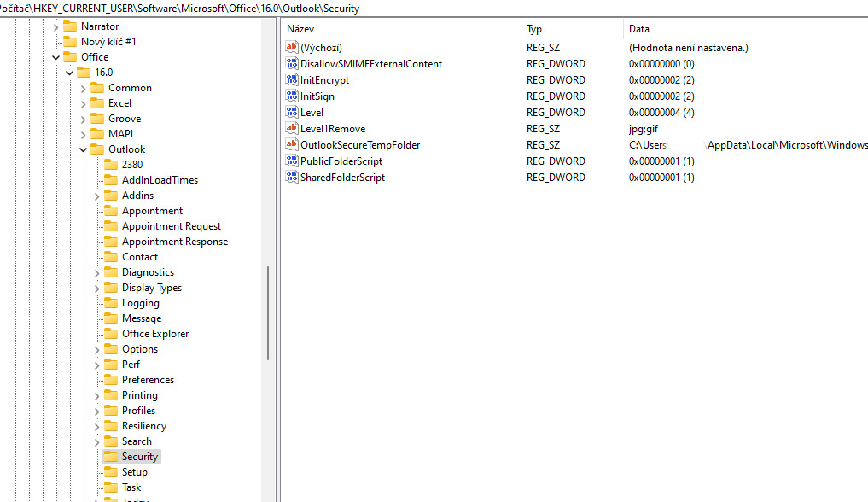The height and width of the screenshot is (502, 868).
Task: Click the Data column header
Action: [x=639, y=29]
